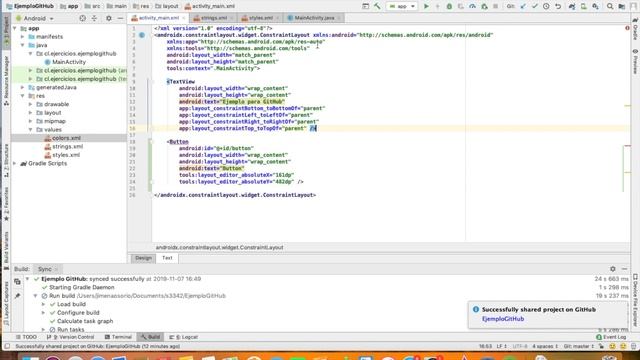Expand the Load build step

point(43,304)
